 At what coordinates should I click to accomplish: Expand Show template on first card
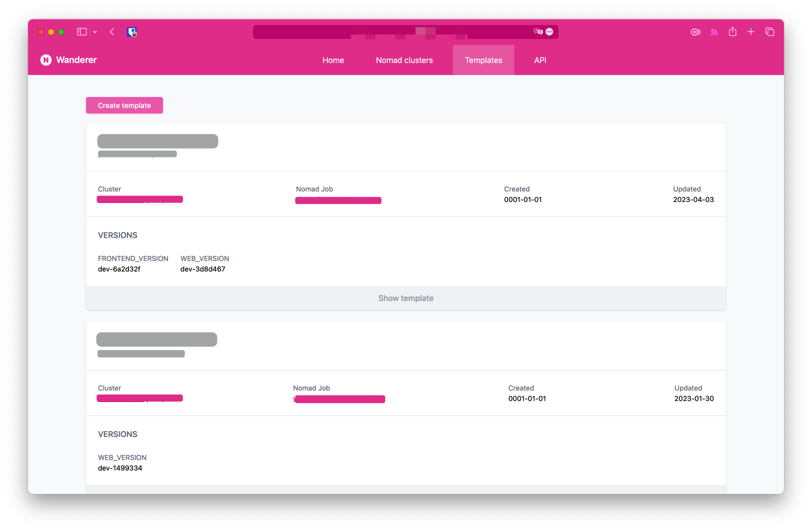pyautogui.click(x=406, y=298)
